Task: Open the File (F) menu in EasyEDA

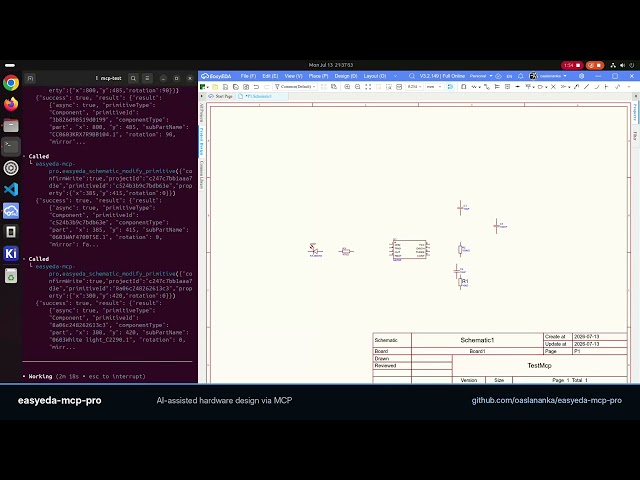Action: 248,76
